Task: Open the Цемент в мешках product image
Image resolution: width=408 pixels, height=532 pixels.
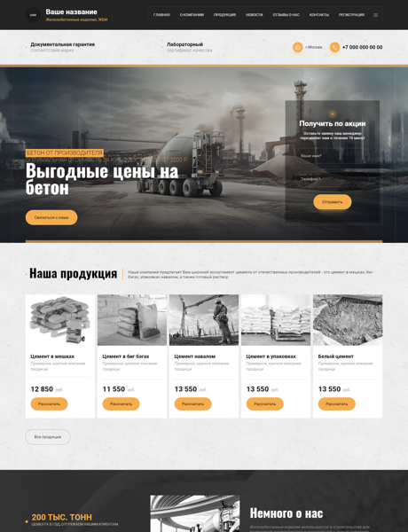Action: coord(60,320)
